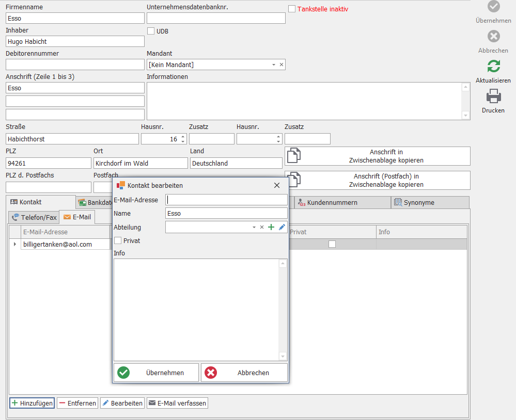Expand the billigertanken@aol.com row indicator

pyautogui.click(x=15, y=244)
